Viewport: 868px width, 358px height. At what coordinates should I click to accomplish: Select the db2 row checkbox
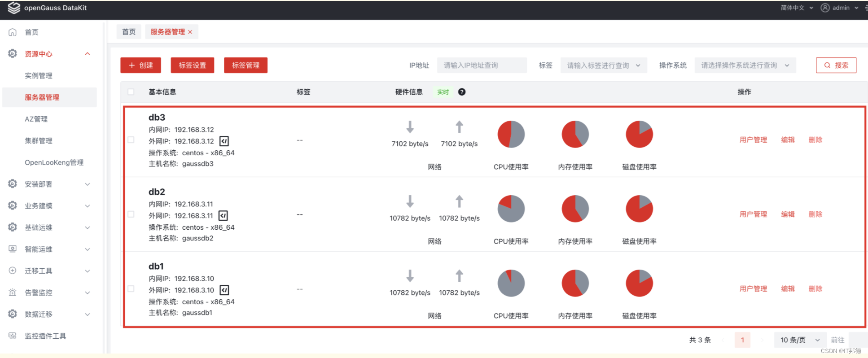[131, 214]
